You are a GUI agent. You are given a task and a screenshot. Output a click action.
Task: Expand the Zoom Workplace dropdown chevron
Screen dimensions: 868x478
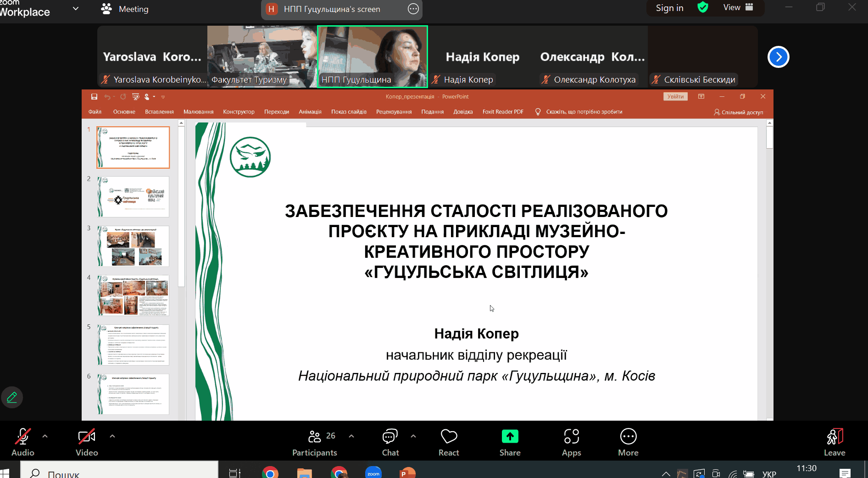(76, 9)
